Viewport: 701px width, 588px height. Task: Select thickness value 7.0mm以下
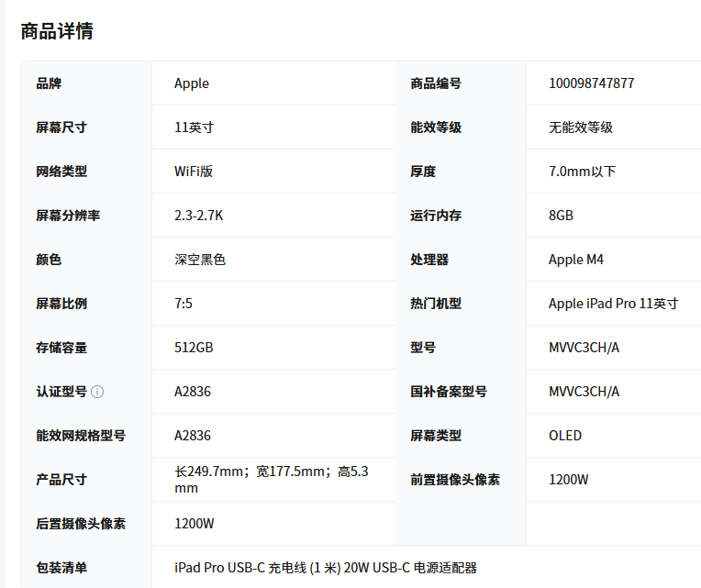(583, 172)
